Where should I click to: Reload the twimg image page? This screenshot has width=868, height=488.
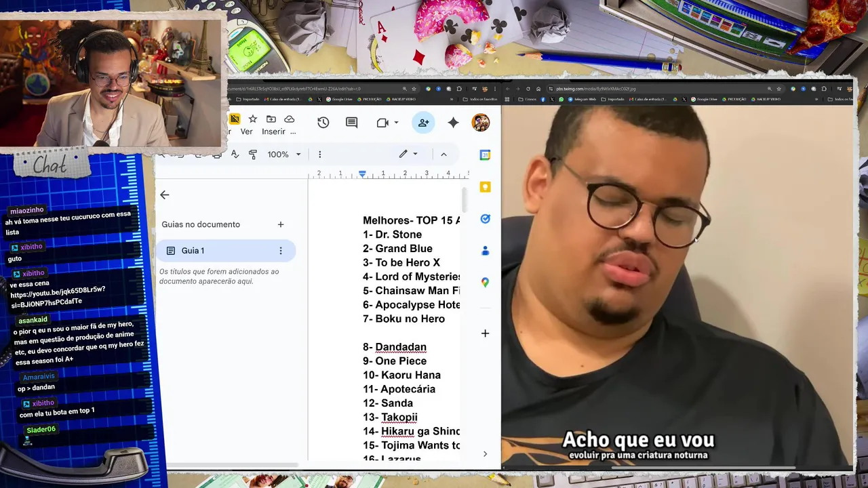[528, 89]
